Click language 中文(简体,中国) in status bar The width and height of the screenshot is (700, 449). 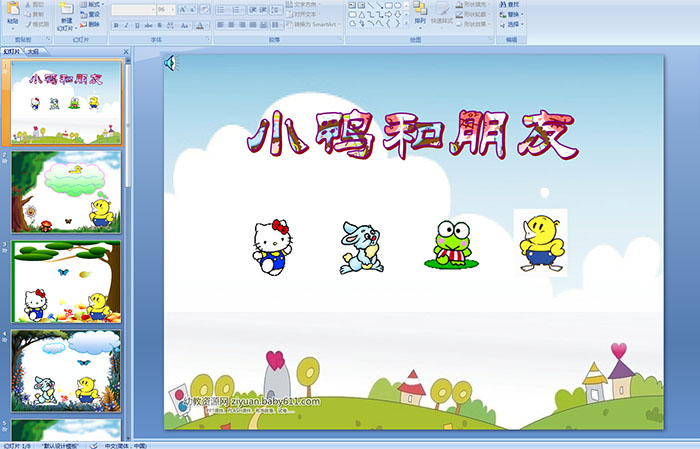(x=125, y=445)
